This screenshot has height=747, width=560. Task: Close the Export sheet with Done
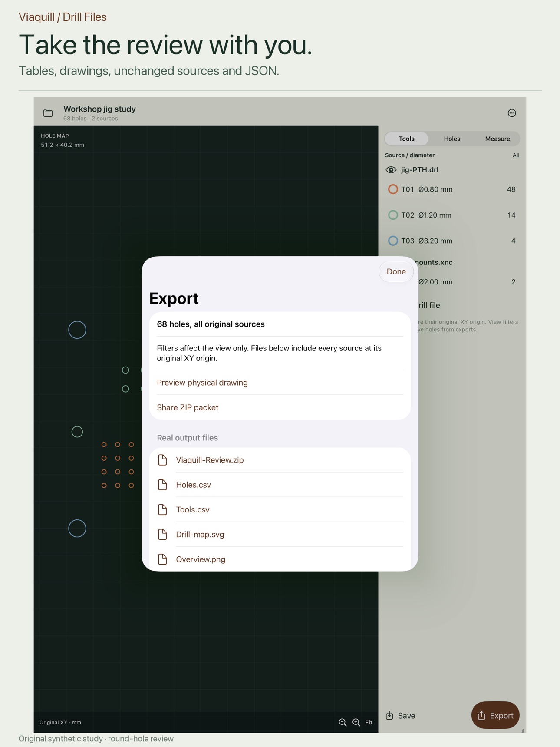(x=396, y=271)
